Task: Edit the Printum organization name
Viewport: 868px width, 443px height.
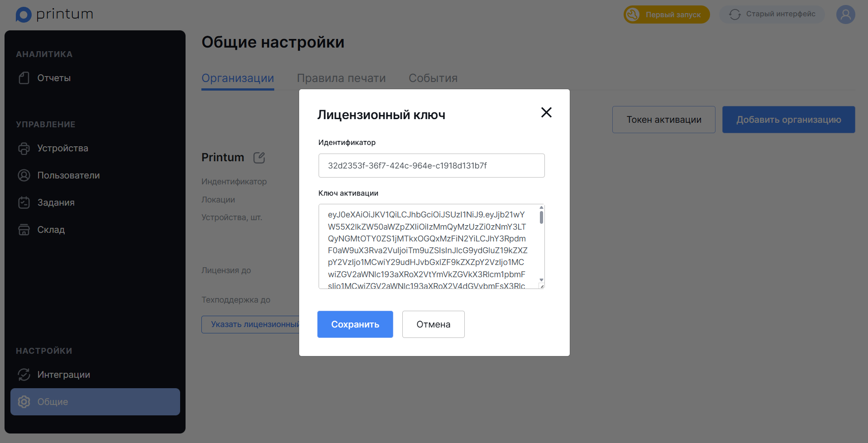Action: point(259,158)
